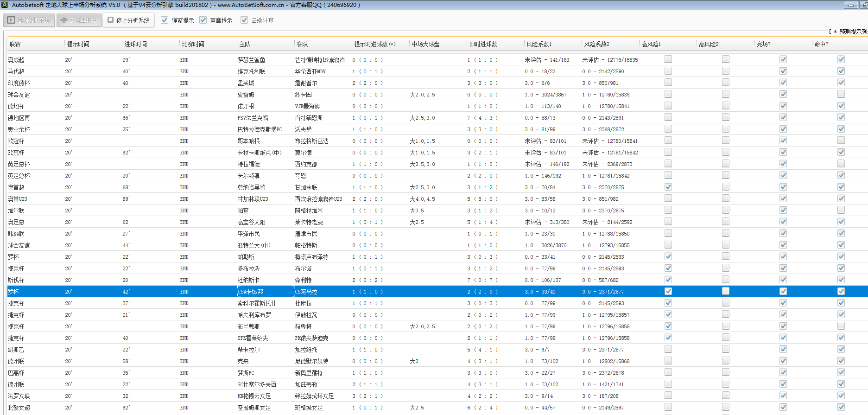The width and height of the screenshot is (868, 415).
Task: Toggle the 弹窗提示 checkbox
Action: tap(165, 20)
